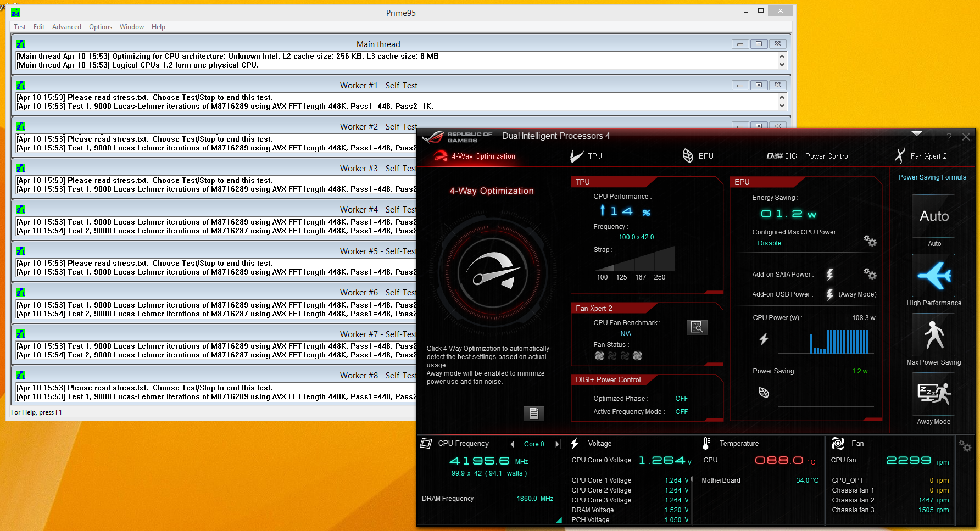Click the last Fan Status fan icon

tap(638, 356)
